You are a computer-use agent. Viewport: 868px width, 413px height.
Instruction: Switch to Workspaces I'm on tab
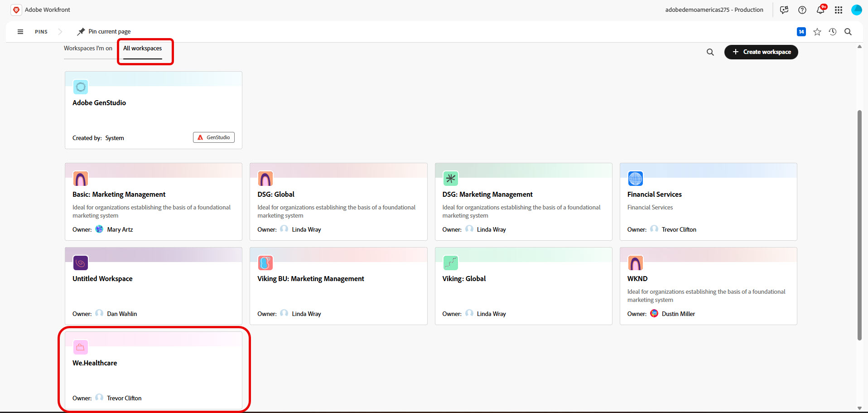(88, 48)
